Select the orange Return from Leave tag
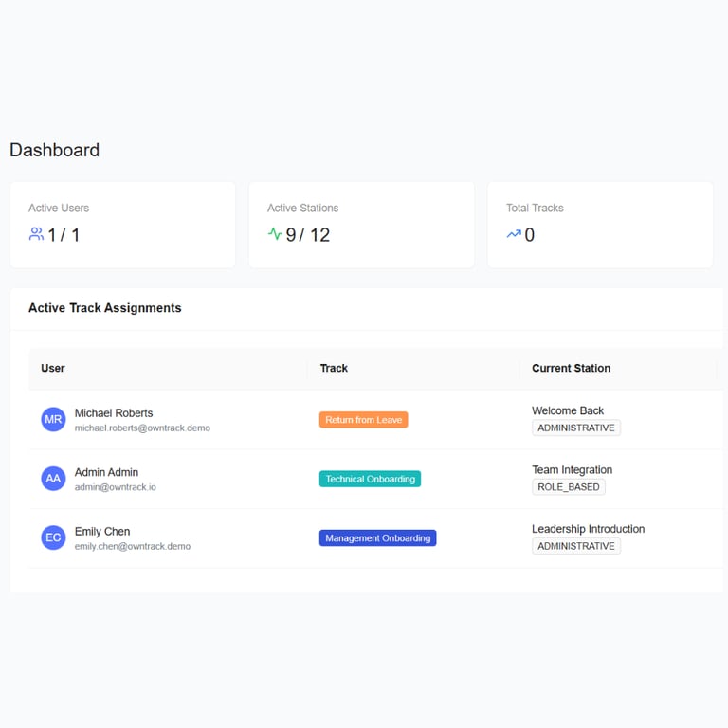 coord(364,420)
